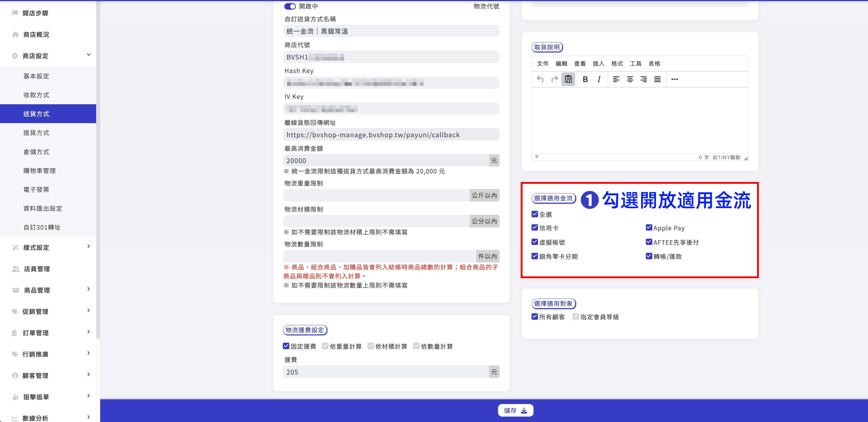Uncheck the 所有顧客 checkbox
This screenshot has height=422, width=868.
[535, 316]
